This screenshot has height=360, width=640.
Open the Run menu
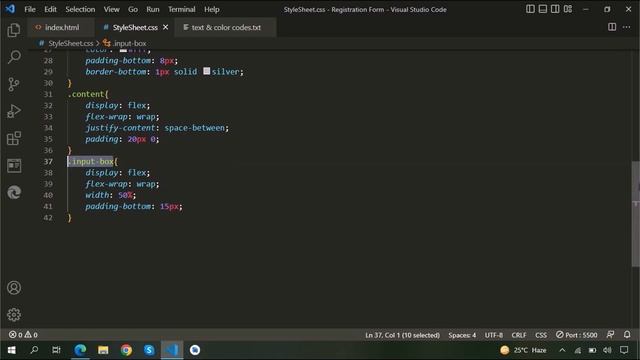coord(153,9)
